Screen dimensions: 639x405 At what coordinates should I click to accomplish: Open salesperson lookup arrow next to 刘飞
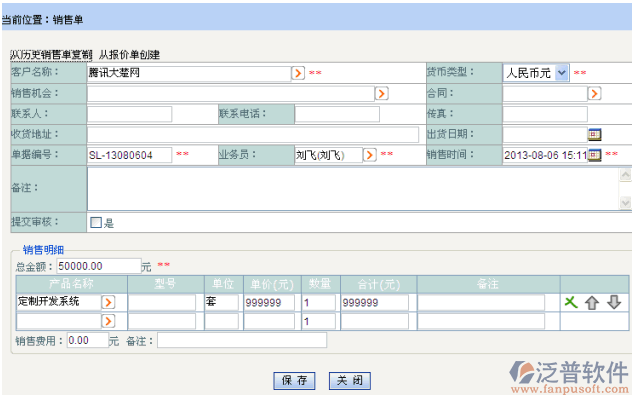coord(369,155)
